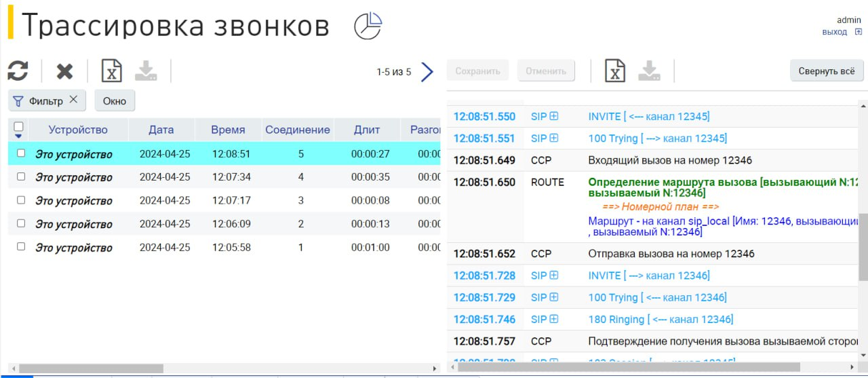Click duration 00:01:00 cell
The height and width of the screenshot is (378, 868).
[x=370, y=247]
